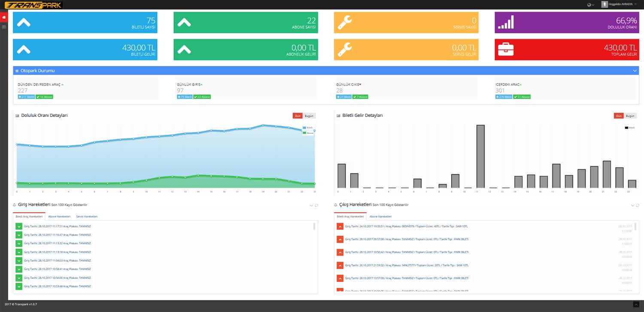Click the refresh icon in Giriş Hareketleri panel
The image size is (644, 312).
click(x=316, y=205)
